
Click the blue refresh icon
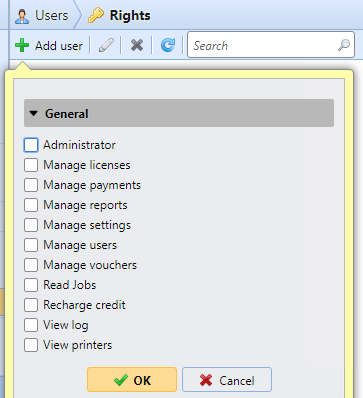tap(168, 45)
